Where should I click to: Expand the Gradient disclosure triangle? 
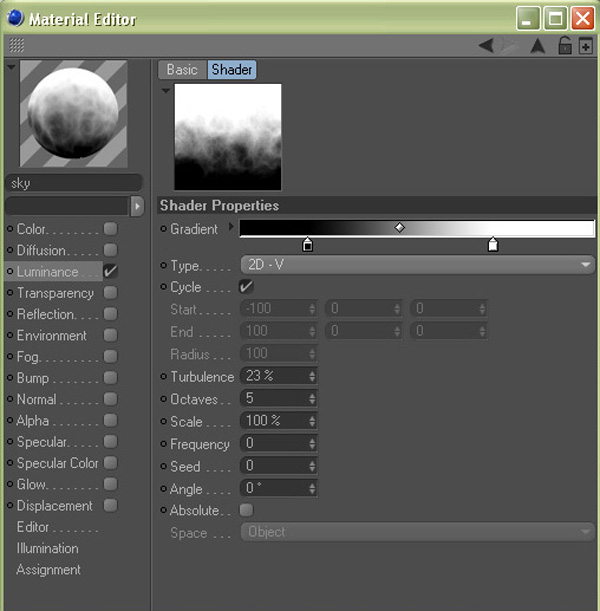(x=232, y=228)
